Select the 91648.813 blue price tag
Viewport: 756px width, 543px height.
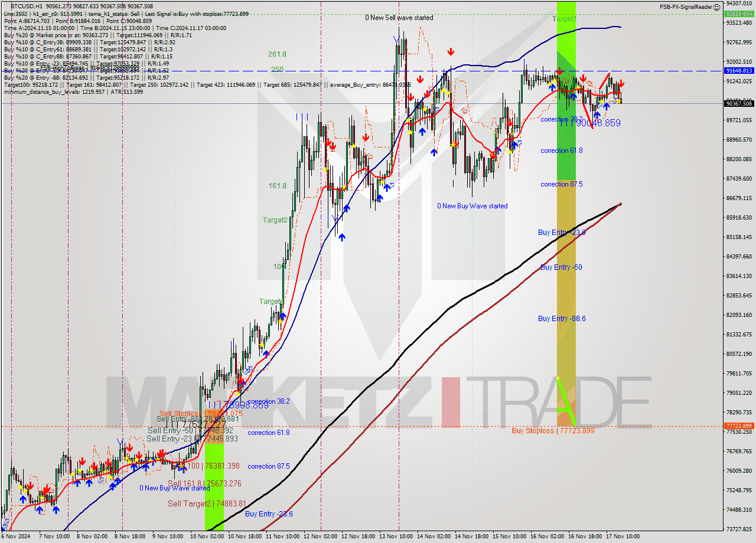coord(738,71)
